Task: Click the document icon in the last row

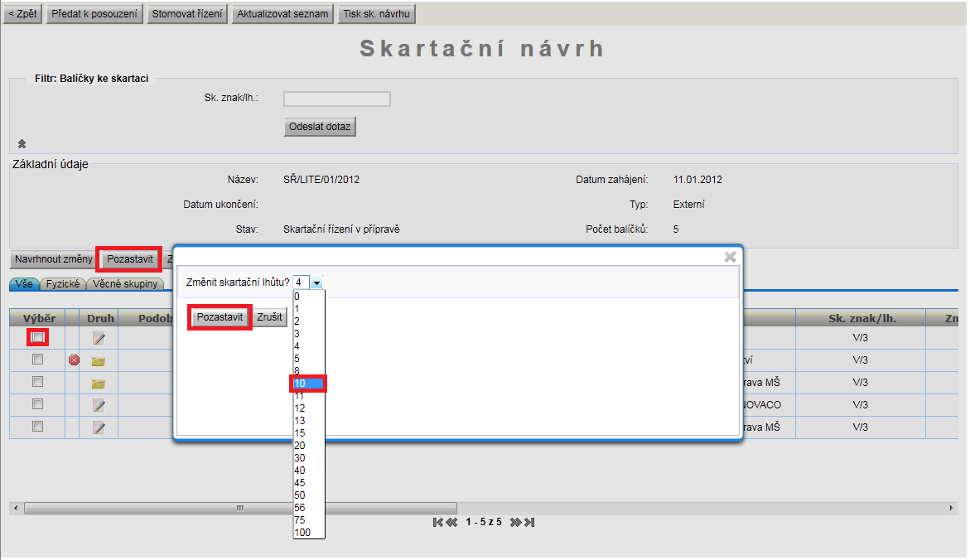Action: point(99,427)
